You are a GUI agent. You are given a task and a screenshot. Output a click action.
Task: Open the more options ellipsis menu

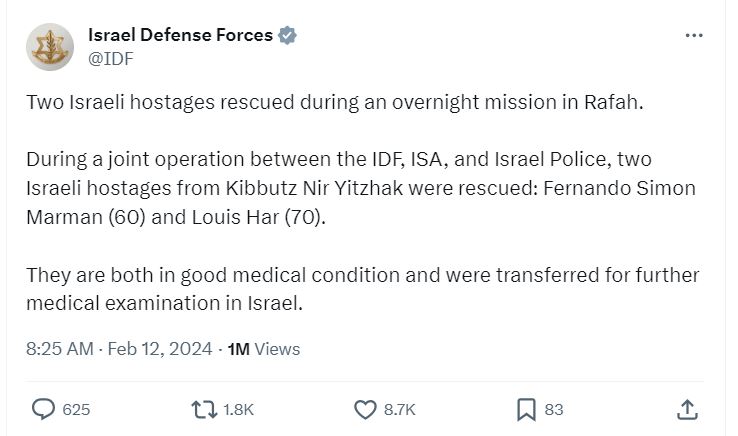coord(694,35)
